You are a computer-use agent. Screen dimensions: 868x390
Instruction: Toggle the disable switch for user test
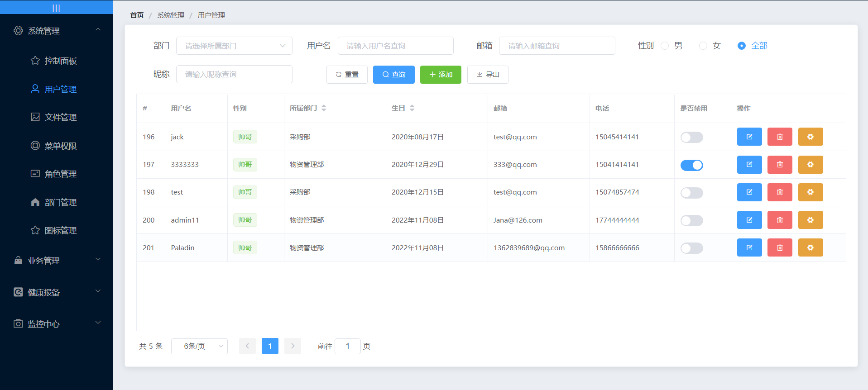click(692, 193)
